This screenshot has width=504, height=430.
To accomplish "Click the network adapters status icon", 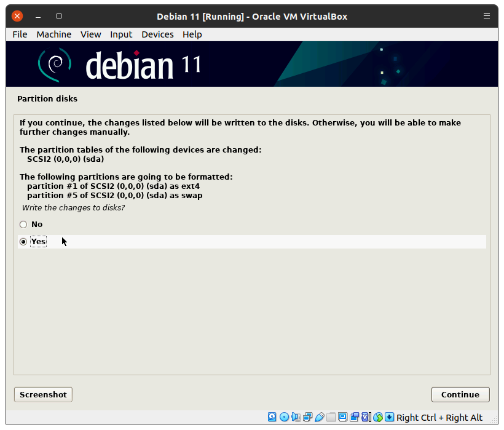I will pyautogui.click(x=307, y=417).
